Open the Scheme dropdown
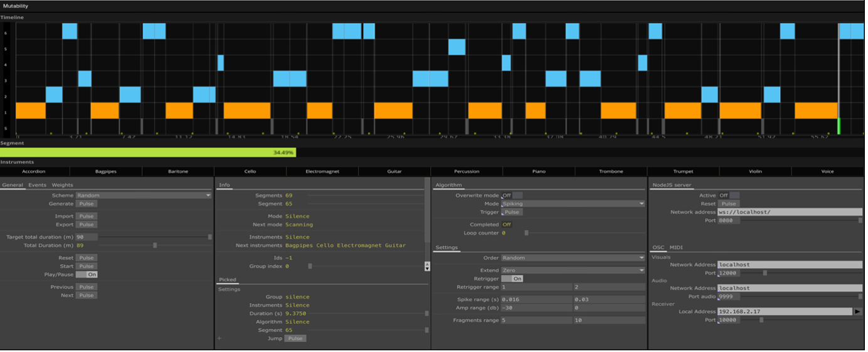This screenshot has height=352, width=868. 144,195
